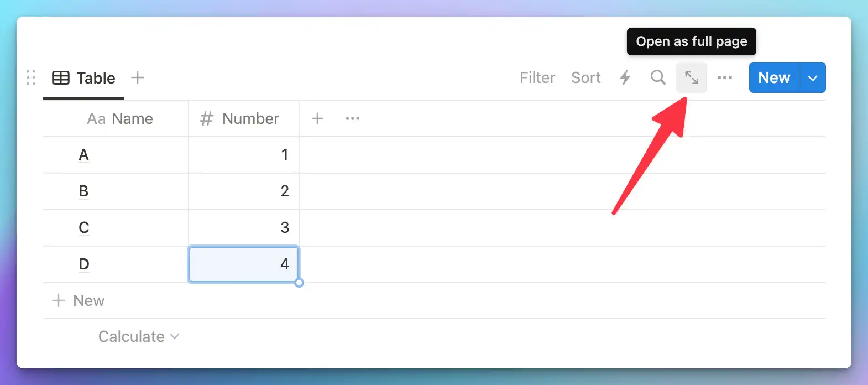Click the Sort button
The width and height of the screenshot is (868, 385).
(585, 77)
